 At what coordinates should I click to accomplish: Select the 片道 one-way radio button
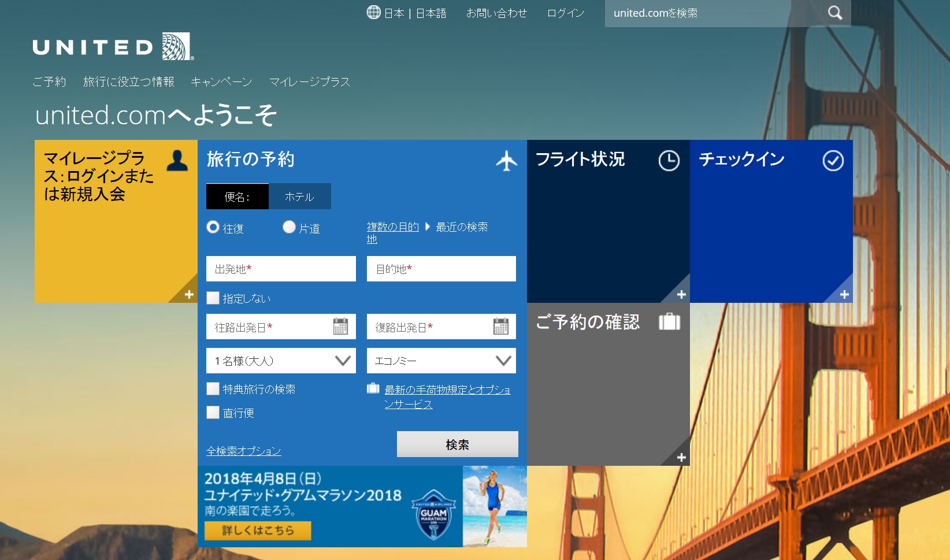[289, 227]
